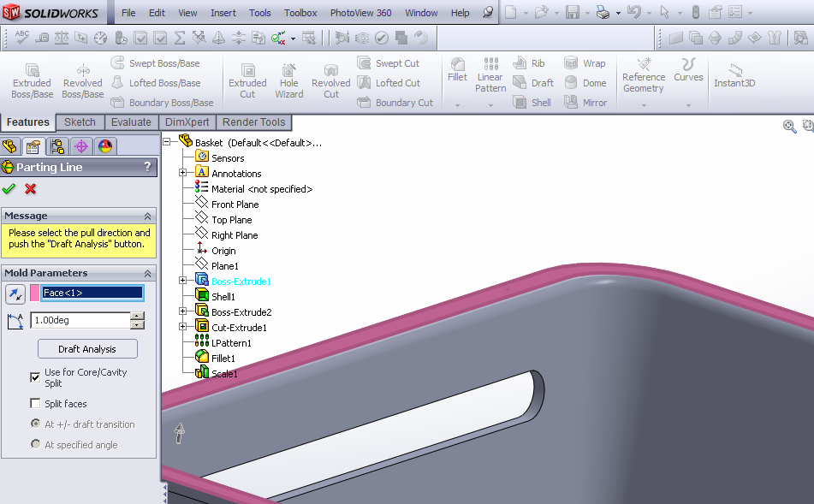Click the Draft Analysis button
814x504 pixels.
[87, 349]
